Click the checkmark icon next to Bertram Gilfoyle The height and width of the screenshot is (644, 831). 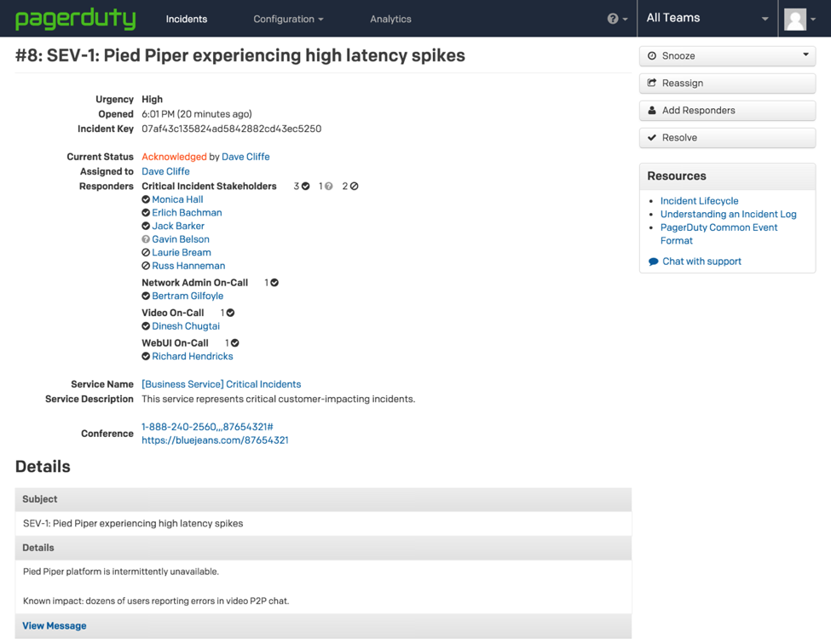click(x=146, y=296)
